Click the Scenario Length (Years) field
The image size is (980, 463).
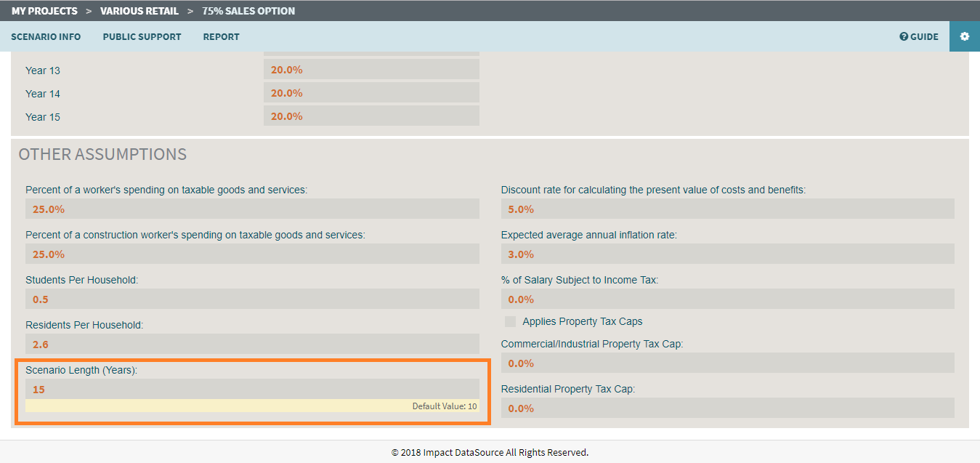(x=252, y=389)
